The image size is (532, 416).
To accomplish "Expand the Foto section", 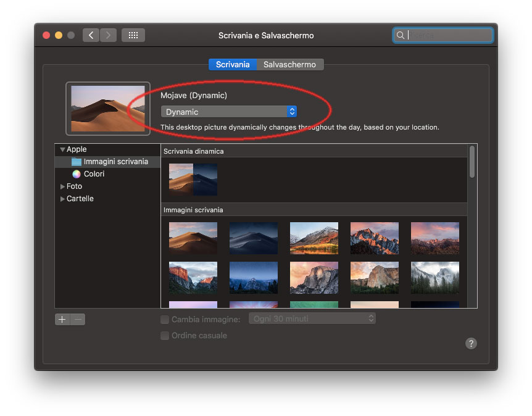I will [x=62, y=186].
